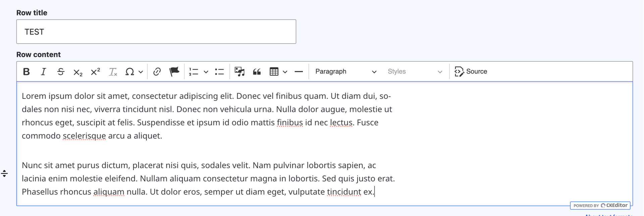Toggle bold formatting
The height and width of the screenshot is (216, 644).
[x=26, y=72]
